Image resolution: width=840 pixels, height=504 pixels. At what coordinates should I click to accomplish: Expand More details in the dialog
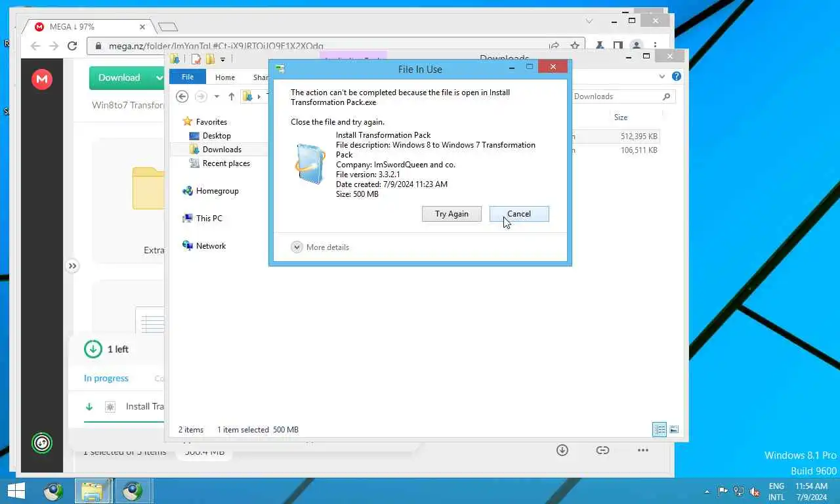[320, 247]
